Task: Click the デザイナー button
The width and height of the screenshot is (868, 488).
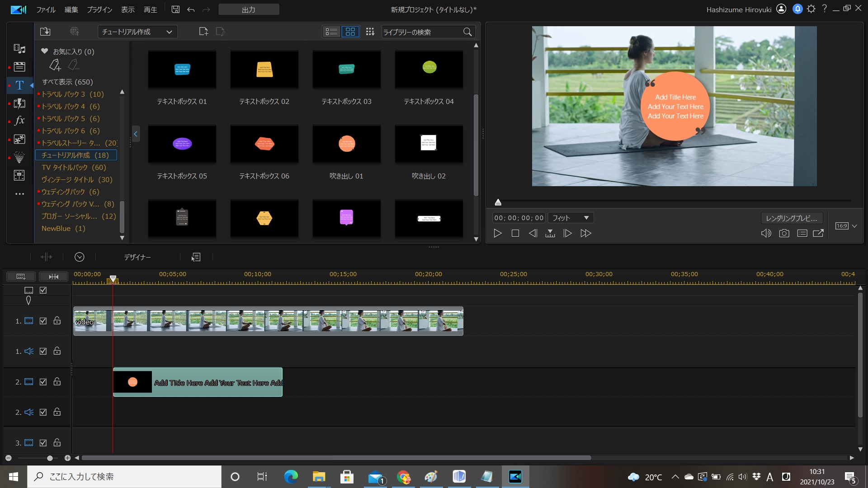Action: click(x=137, y=257)
